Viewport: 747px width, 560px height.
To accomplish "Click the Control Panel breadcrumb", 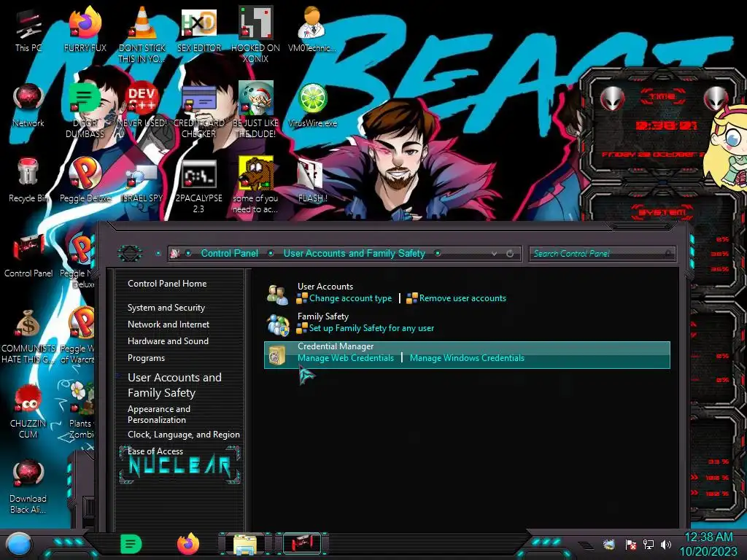I will point(229,253).
